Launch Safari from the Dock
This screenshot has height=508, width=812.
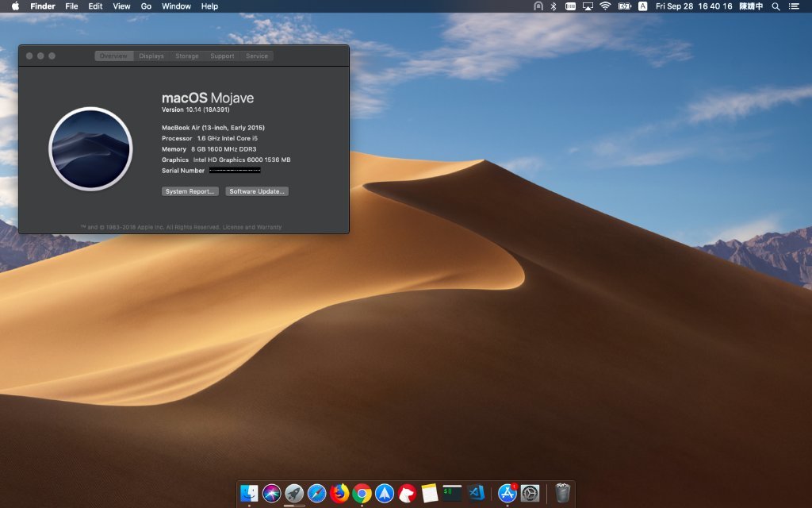pos(317,493)
